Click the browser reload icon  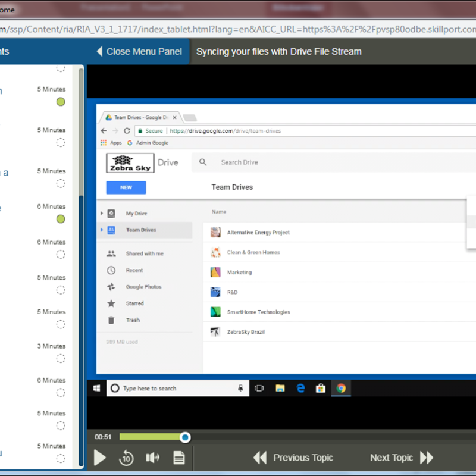click(127, 131)
